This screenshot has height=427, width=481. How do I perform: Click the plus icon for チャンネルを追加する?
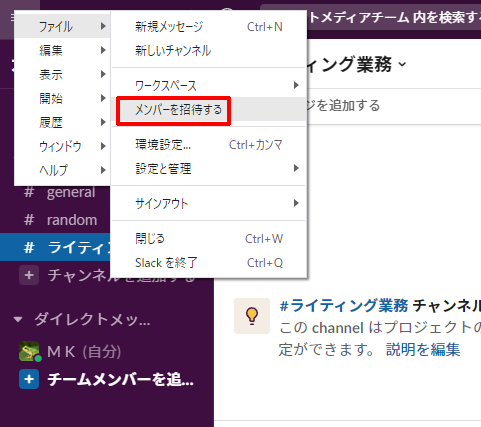pos(29,275)
